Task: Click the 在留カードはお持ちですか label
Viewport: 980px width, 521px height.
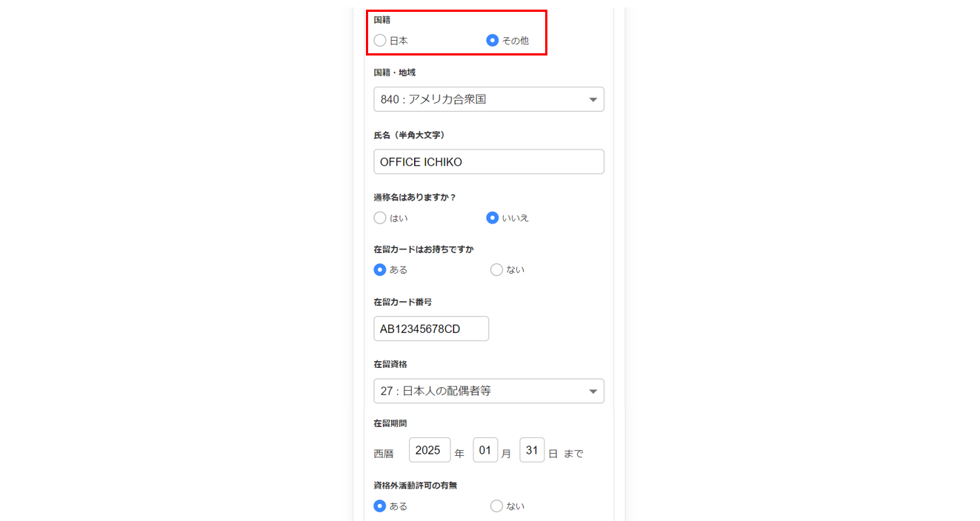Action: point(424,249)
